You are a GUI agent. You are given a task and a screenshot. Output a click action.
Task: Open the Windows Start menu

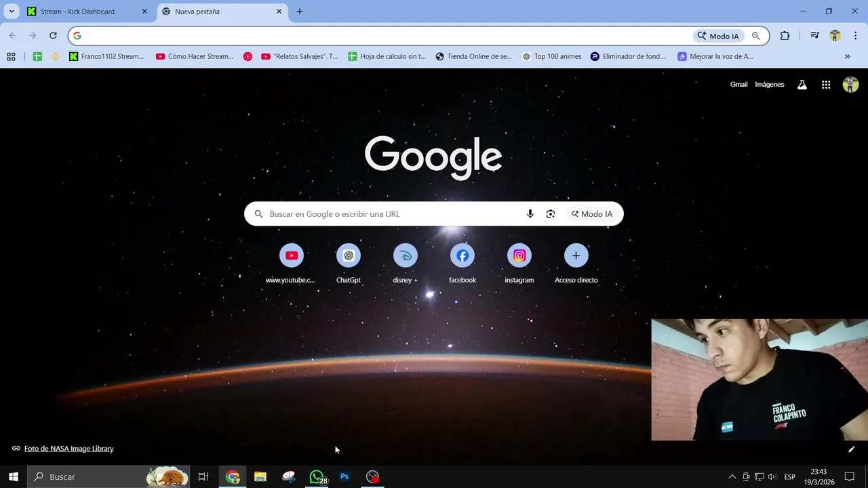(13, 476)
